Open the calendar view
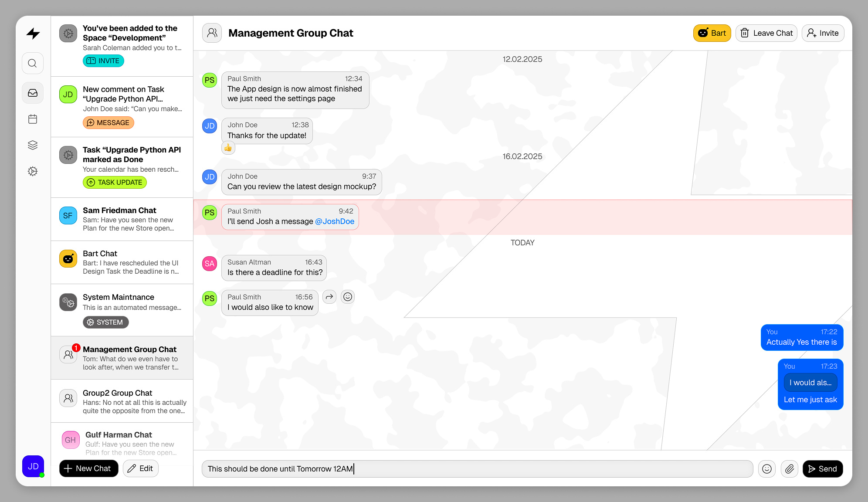 click(32, 119)
